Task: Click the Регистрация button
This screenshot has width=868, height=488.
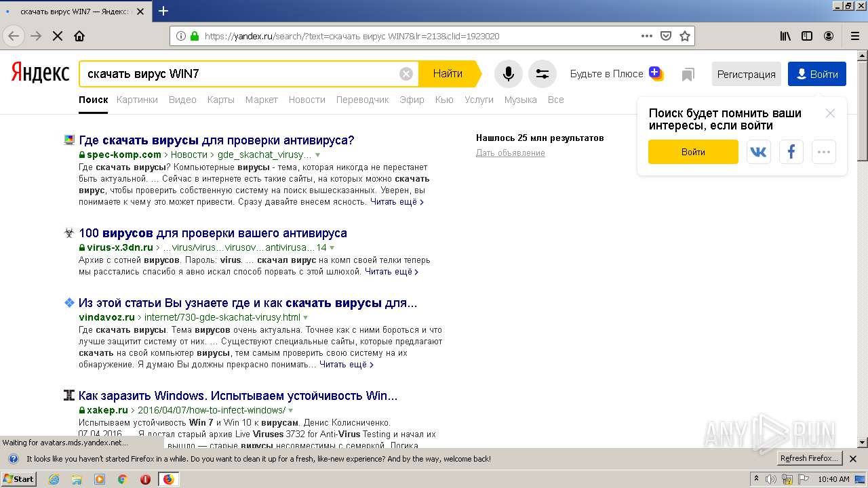Action: tap(747, 75)
